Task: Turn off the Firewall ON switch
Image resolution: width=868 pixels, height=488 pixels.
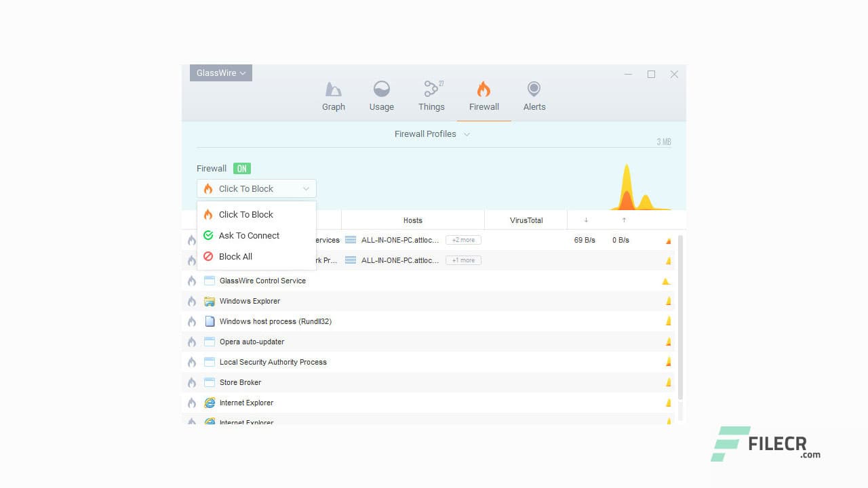Action: pos(242,168)
